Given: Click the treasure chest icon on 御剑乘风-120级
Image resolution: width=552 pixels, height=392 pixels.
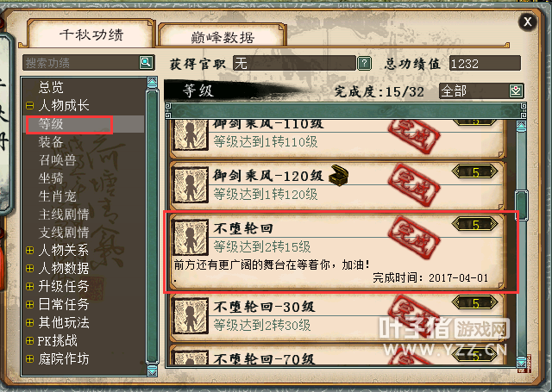Looking at the screenshot, I should tap(338, 175).
